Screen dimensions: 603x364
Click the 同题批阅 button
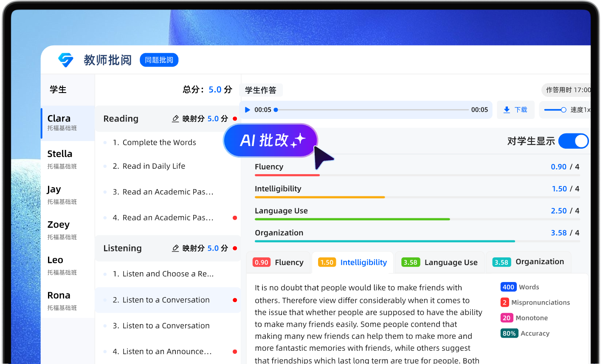tap(159, 60)
